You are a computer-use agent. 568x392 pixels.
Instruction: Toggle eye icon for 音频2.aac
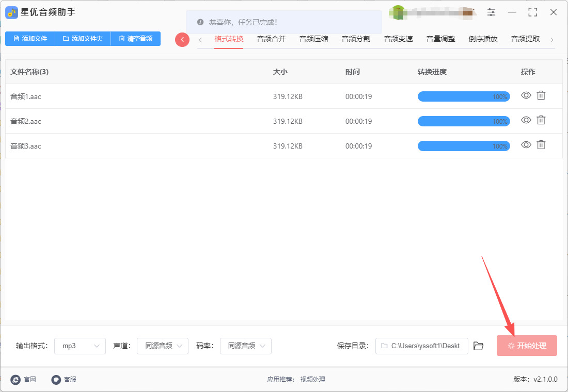526,120
